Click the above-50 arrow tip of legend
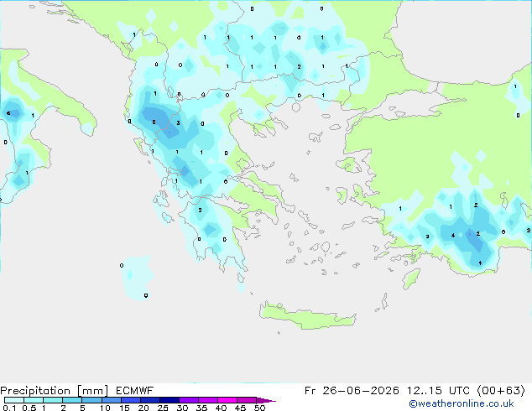The width and height of the screenshot is (532, 411). [266, 400]
